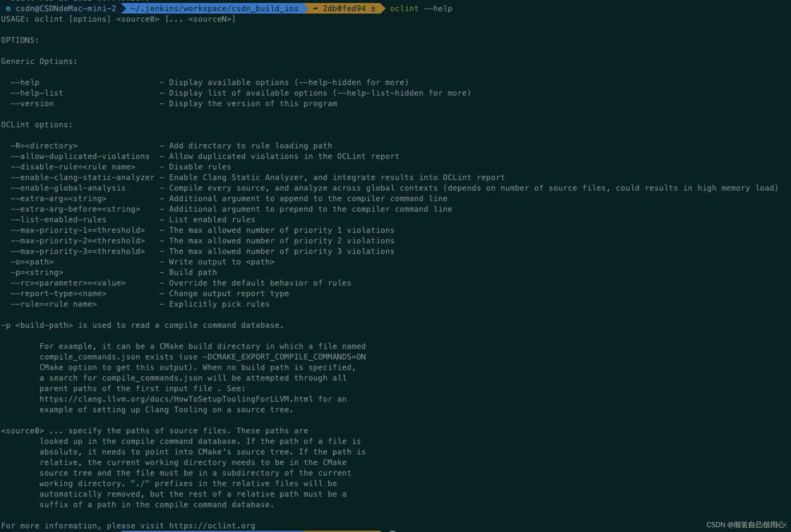Click the --list-enabled-rules option

click(58, 220)
